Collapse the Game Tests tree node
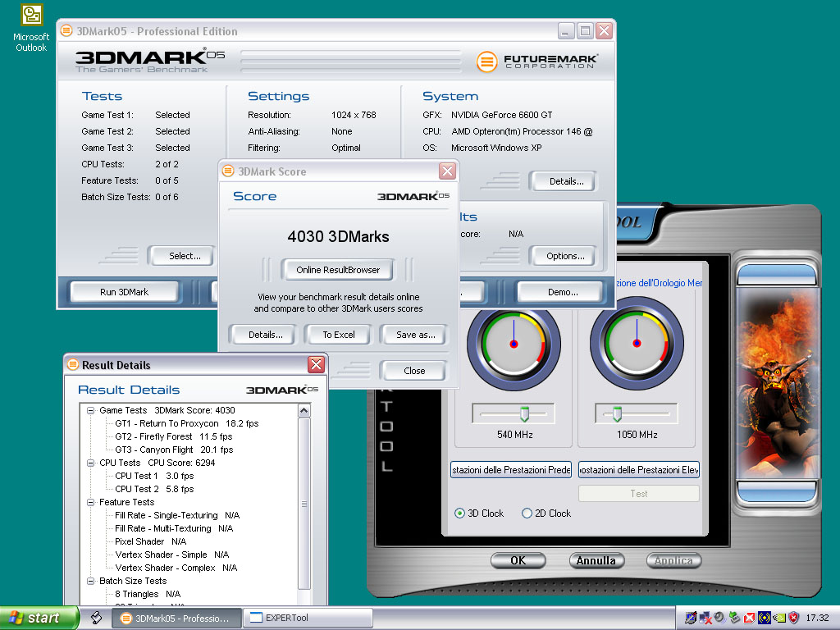 90,410
